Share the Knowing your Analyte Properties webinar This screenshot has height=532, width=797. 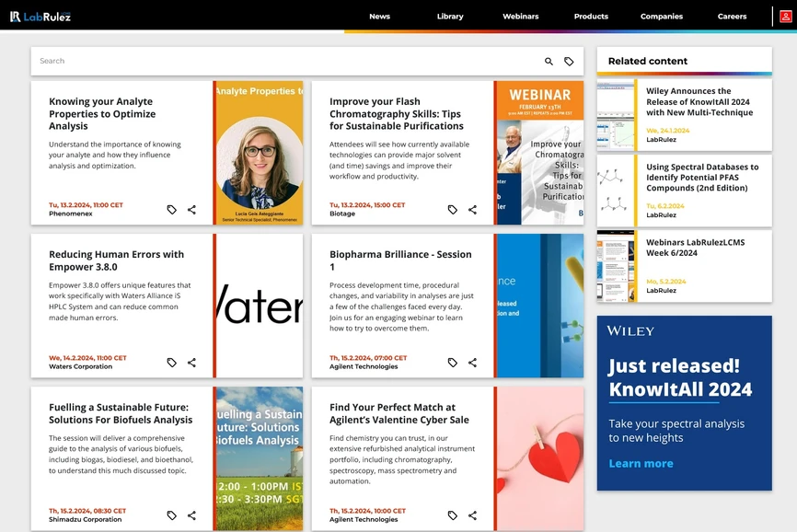tap(191, 209)
